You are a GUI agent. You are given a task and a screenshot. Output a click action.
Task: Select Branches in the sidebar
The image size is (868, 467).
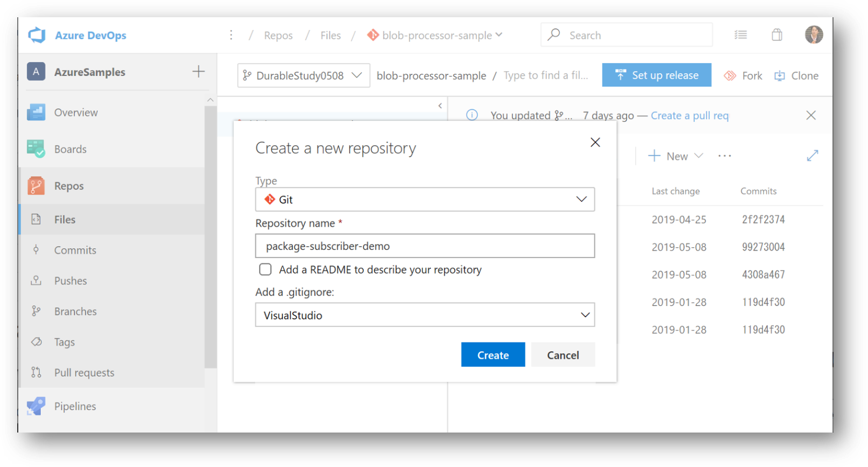(75, 311)
